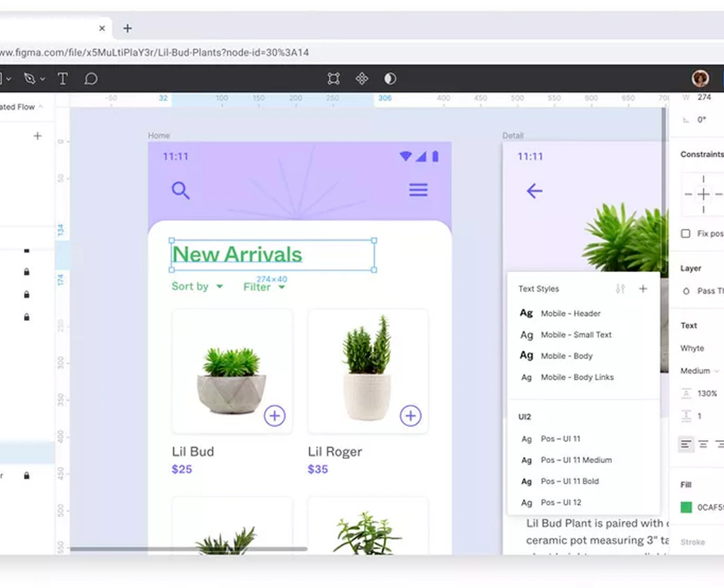The height and width of the screenshot is (588, 724).
Task: Click the Lil Roger product name
Action: point(335,452)
